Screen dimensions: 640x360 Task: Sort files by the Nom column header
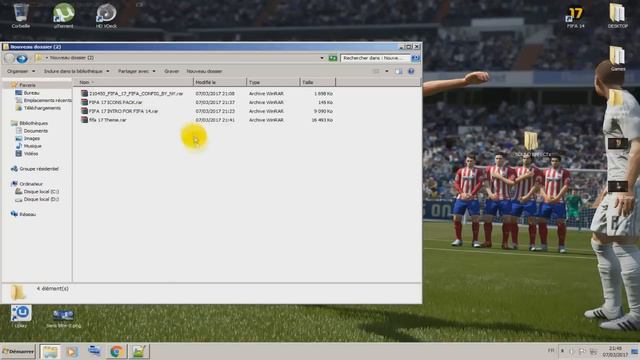pyautogui.click(x=133, y=82)
